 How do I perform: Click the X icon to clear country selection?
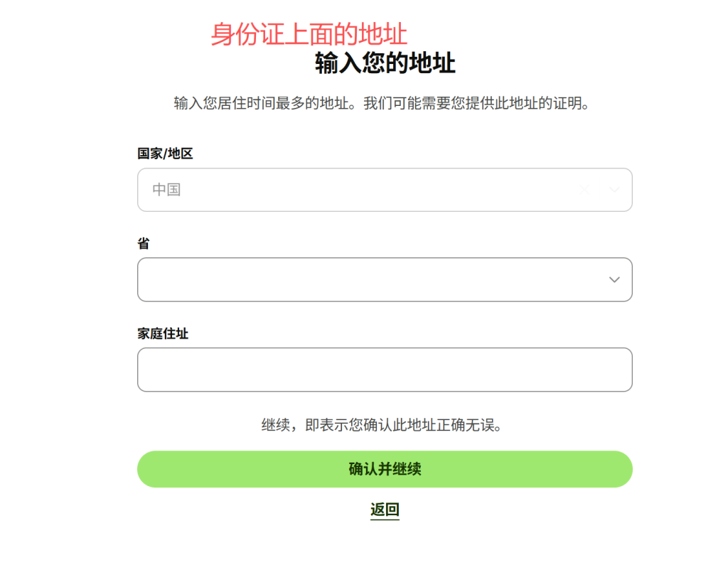tap(584, 190)
